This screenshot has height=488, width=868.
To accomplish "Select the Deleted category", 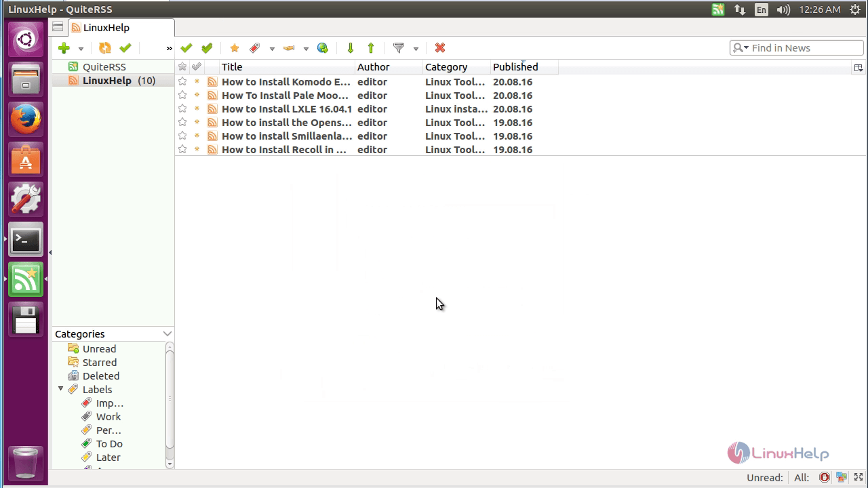I will 101,376.
